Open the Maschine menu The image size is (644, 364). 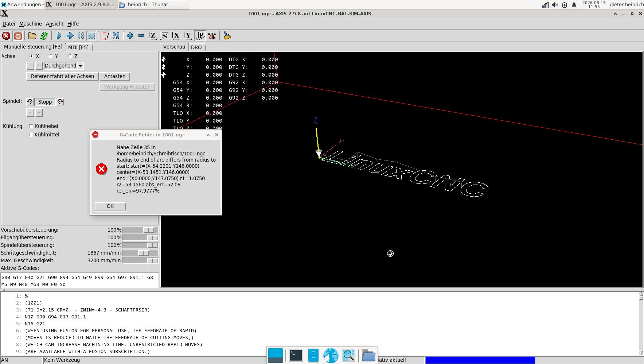[31, 24]
